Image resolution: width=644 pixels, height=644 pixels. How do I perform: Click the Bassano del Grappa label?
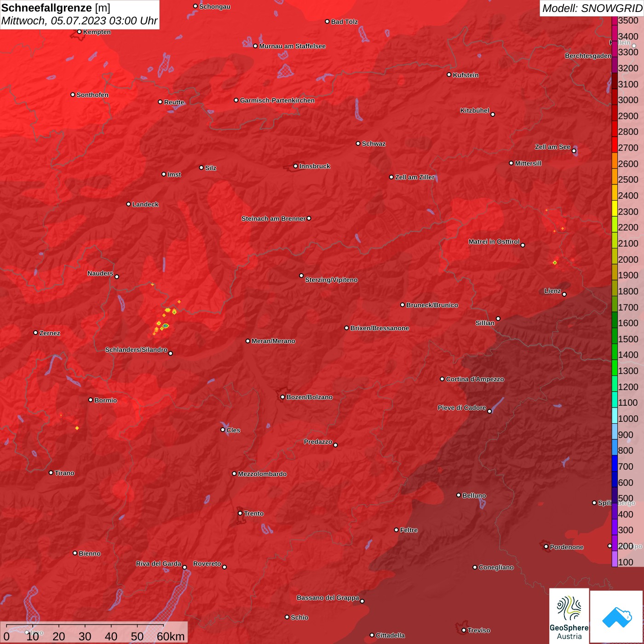328,598
